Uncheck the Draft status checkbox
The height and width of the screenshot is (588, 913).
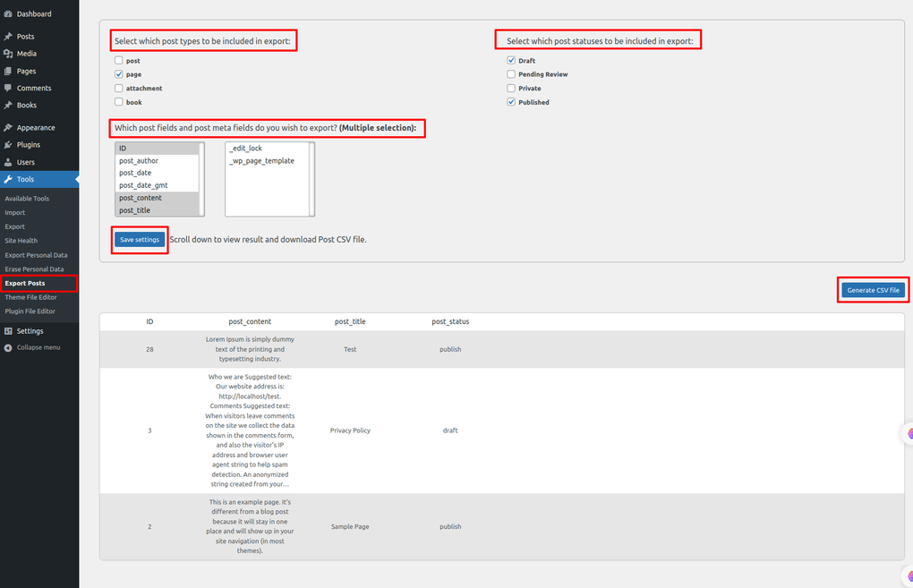point(511,60)
